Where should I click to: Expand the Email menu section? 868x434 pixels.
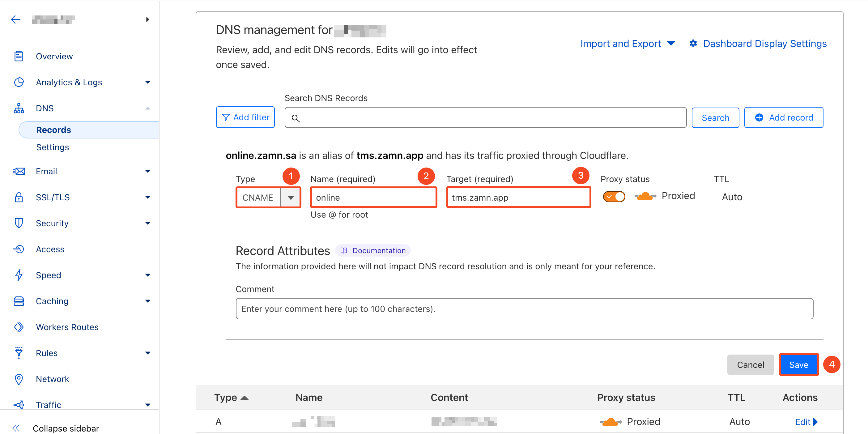[147, 171]
